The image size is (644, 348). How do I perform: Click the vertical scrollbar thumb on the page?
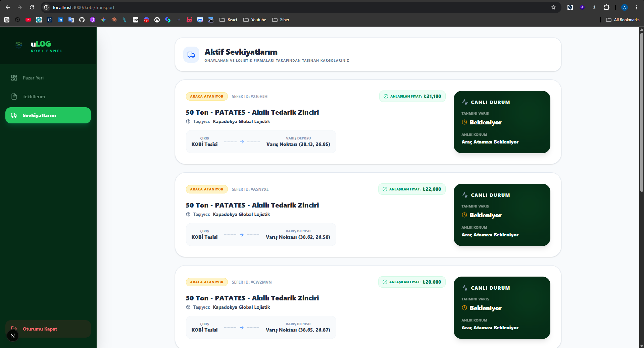[642, 112]
